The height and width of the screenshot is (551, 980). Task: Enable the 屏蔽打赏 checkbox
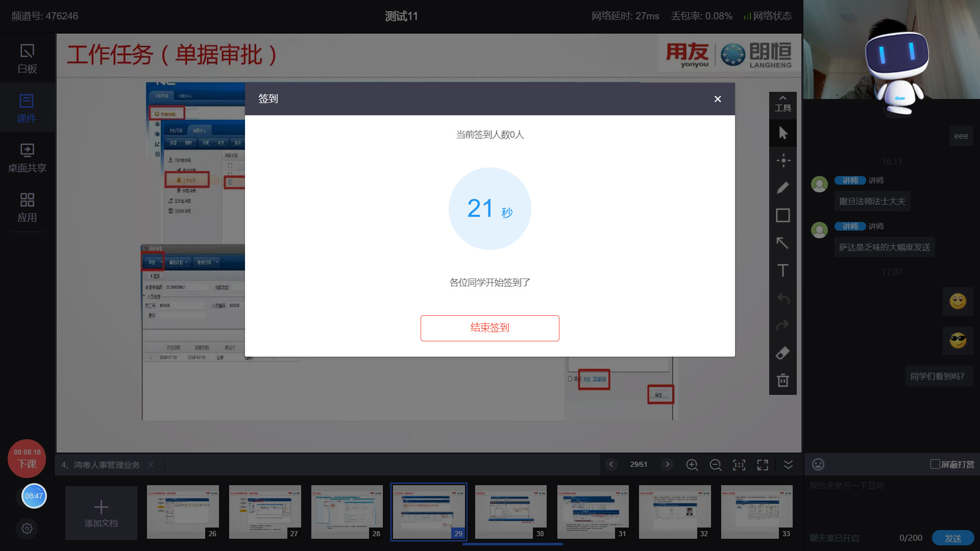935,464
